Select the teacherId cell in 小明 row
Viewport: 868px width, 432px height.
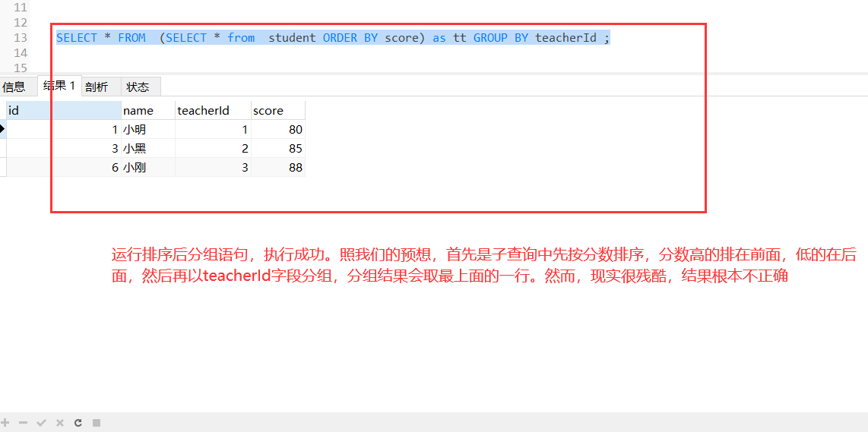click(213, 129)
